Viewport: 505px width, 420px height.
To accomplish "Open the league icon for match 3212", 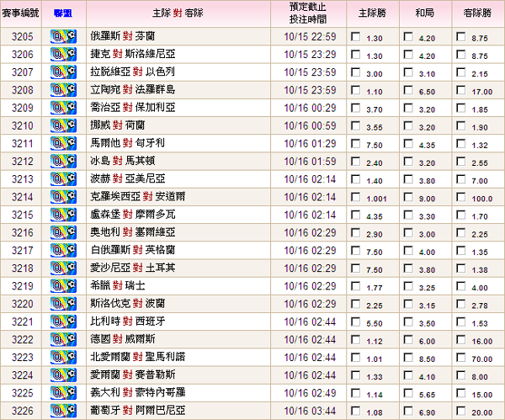I will [63, 162].
